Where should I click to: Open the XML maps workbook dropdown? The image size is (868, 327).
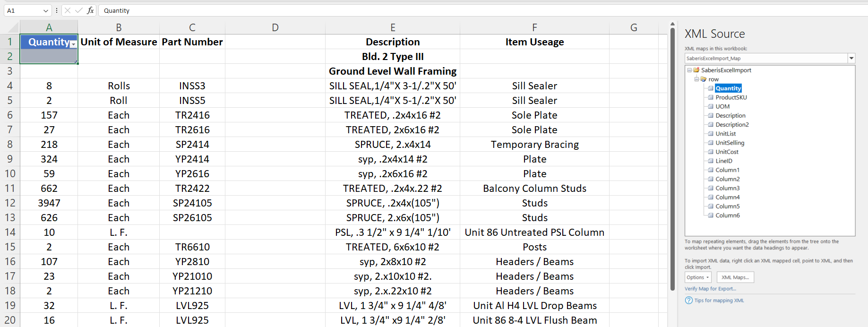[x=851, y=59]
